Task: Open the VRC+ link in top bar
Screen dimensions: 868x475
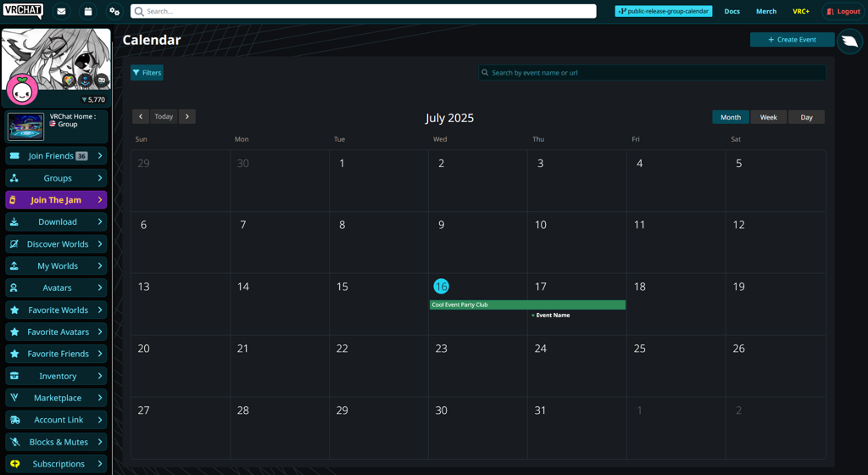Action: coord(800,11)
